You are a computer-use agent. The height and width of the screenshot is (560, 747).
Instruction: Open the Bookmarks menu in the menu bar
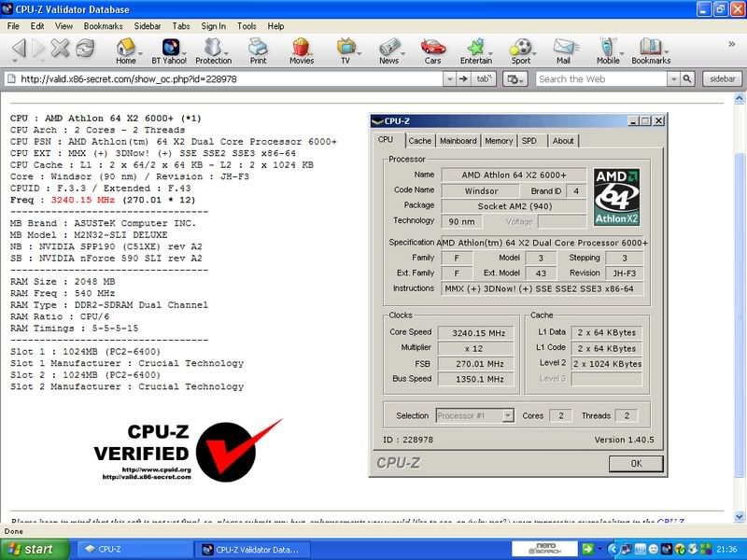click(x=104, y=26)
